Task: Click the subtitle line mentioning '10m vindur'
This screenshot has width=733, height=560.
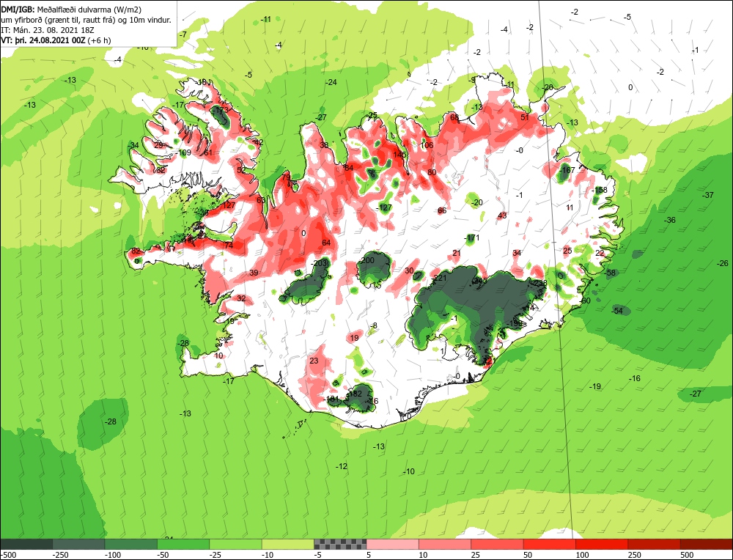Action: click(x=86, y=19)
